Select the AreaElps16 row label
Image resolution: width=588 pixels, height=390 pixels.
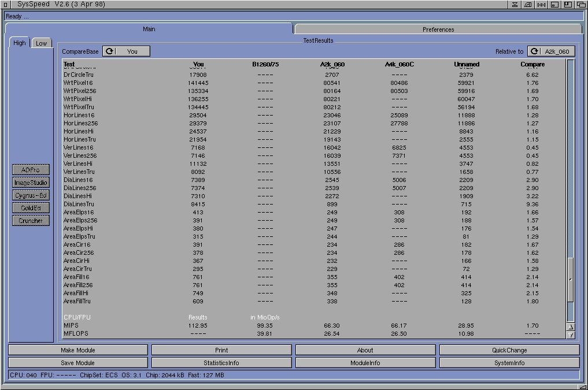point(79,212)
